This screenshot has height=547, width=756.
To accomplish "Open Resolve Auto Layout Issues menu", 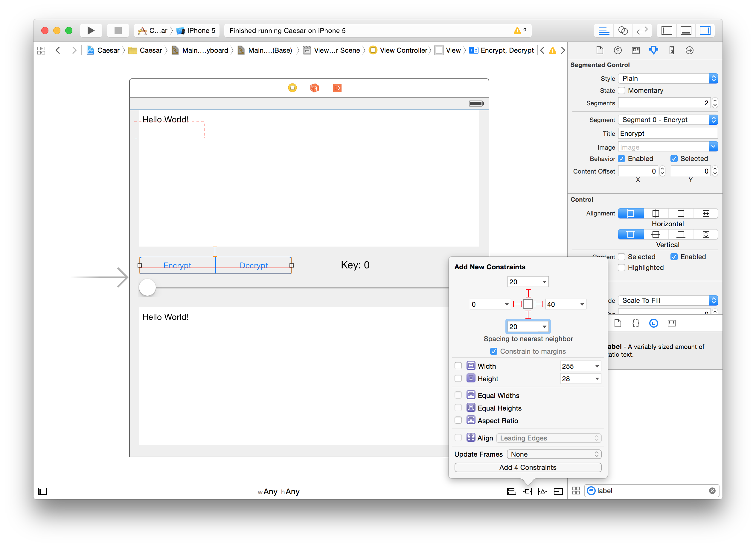I will (543, 491).
